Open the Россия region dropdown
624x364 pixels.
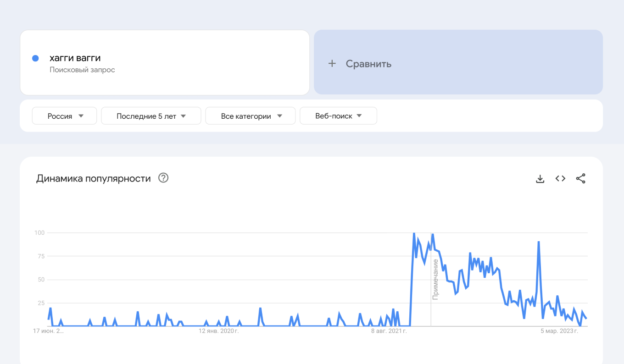[x=64, y=116]
